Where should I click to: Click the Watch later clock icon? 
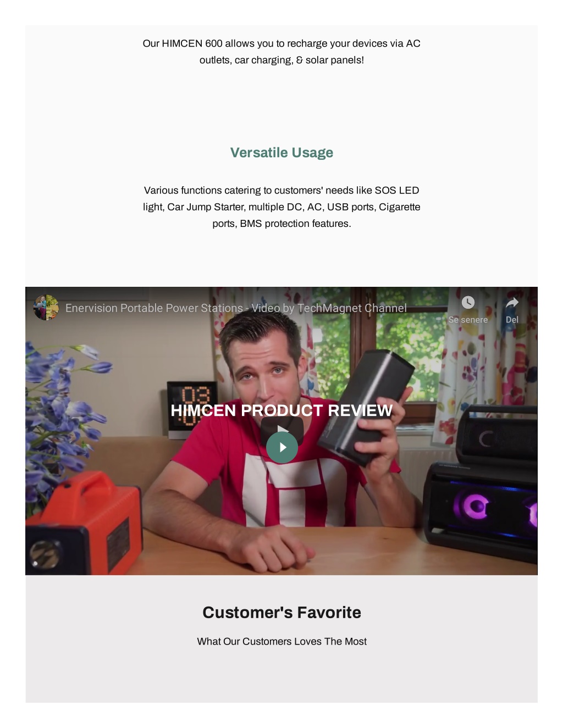pos(468,302)
